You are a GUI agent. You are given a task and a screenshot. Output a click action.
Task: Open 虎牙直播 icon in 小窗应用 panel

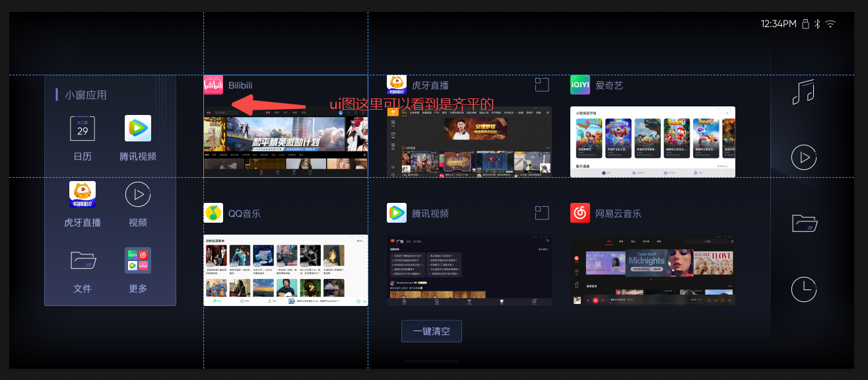pos(83,194)
